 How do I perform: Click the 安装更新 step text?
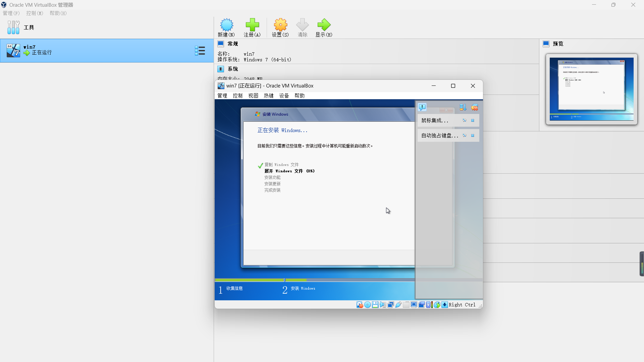(x=272, y=184)
